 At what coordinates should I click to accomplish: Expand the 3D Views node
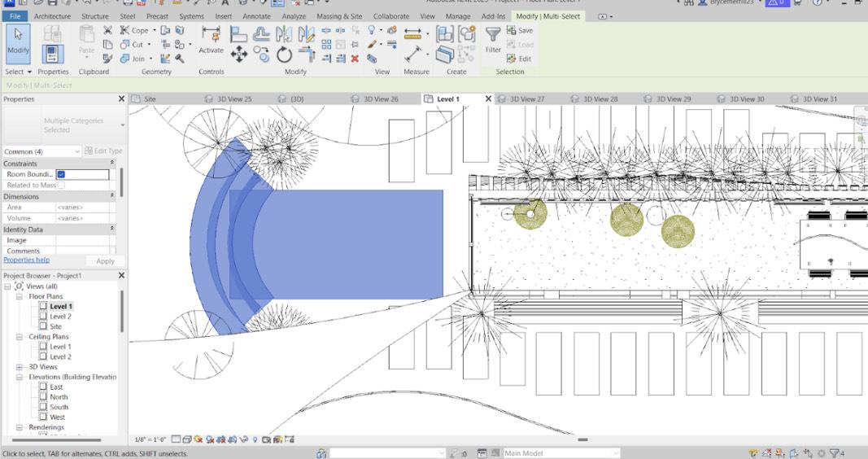point(20,366)
